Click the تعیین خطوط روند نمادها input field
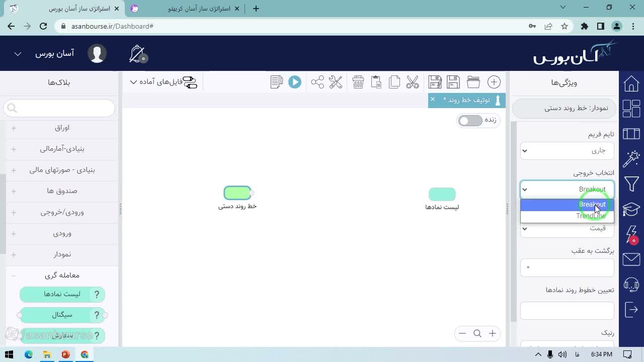This screenshot has height=362, width=644. click(567, 311)
